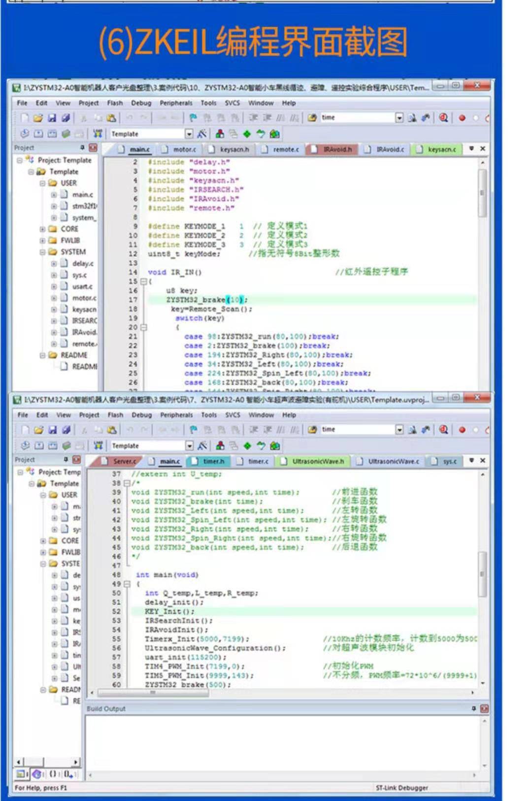Open Peripherals menu in the Ultrasonic project window
This screenshot has width=532, height=801.
[176, 415]
